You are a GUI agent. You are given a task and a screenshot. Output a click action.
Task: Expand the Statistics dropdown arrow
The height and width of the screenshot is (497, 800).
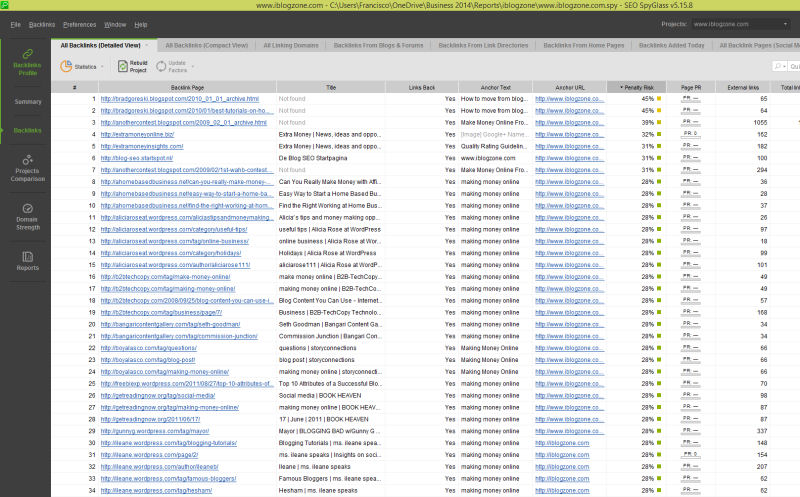click(102, 67)
